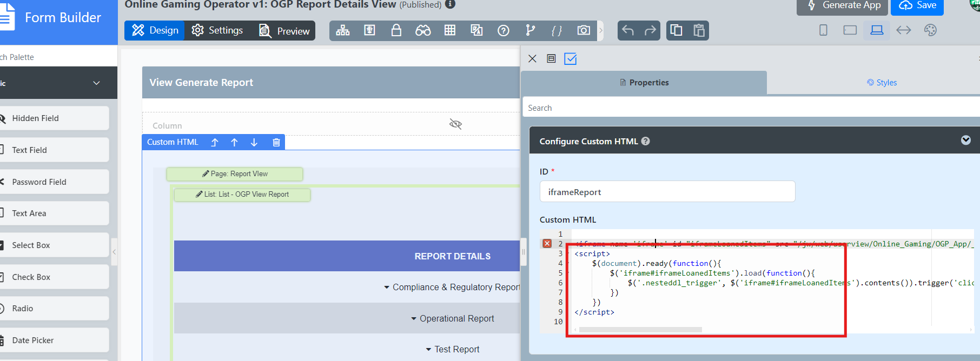The height and width of the screenshot is (361, 980).
Task: Click the form layout icon beside the sitemap icon
Action: click(x=369, y=30)
